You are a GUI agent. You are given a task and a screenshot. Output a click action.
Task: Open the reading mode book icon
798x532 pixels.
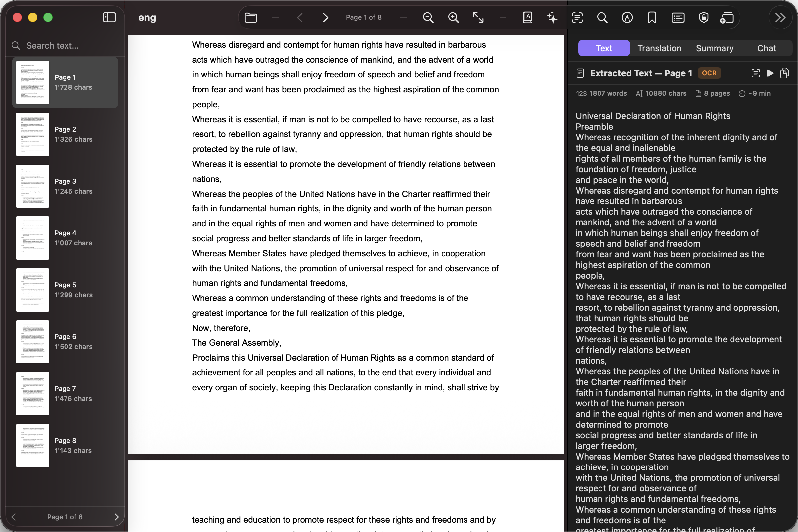pyautogui.click(x=528, y=17)
